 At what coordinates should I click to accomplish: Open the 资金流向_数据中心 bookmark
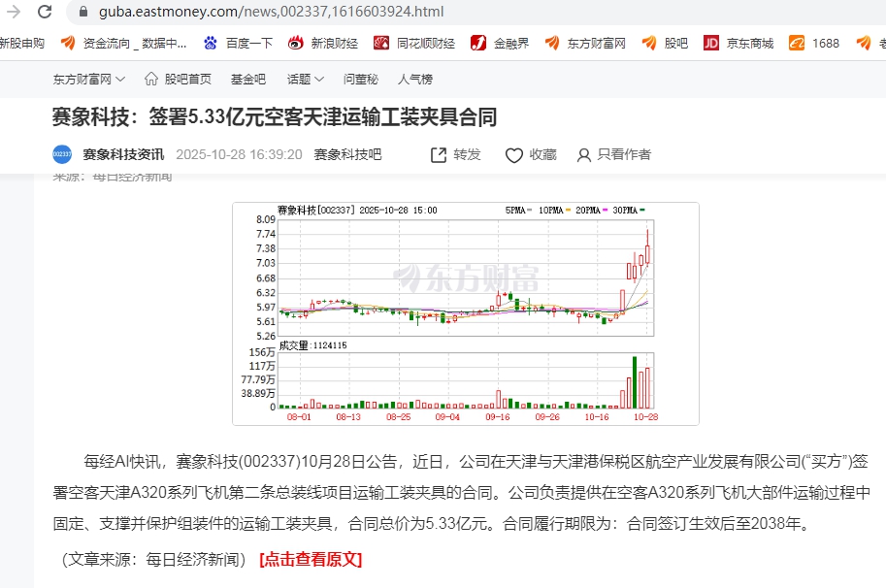135,44
